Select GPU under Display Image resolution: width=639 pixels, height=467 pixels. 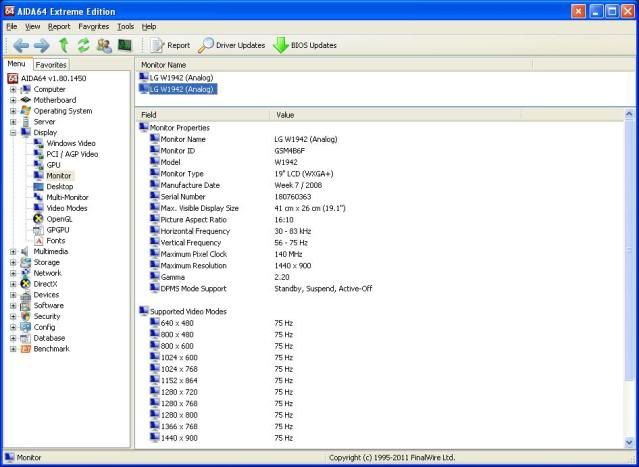[x=53, y=165]
